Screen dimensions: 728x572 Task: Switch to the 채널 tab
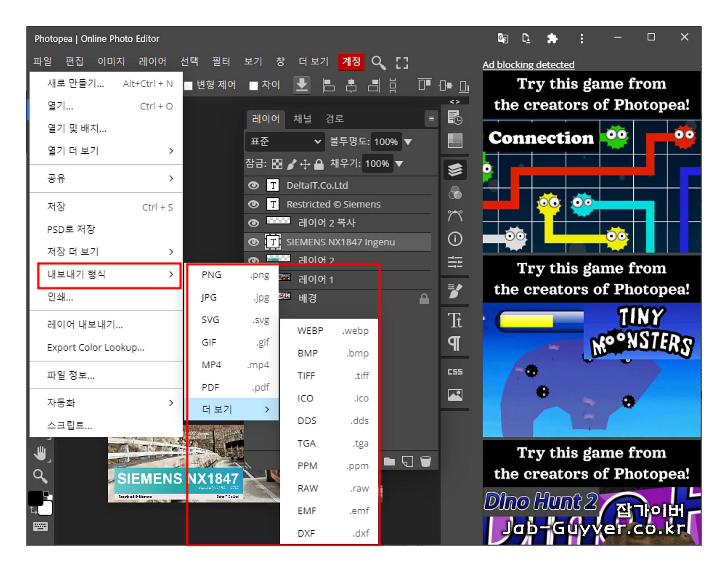coord(302,119)
